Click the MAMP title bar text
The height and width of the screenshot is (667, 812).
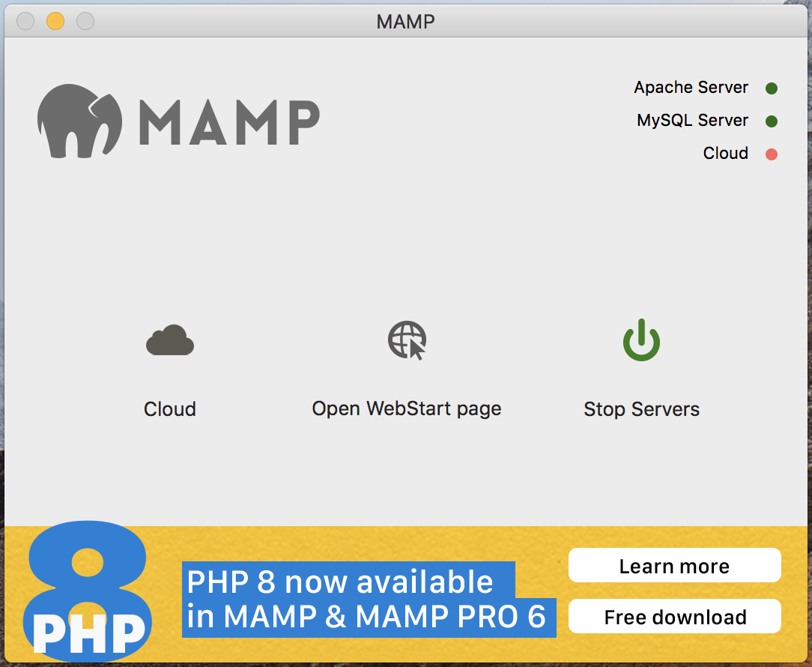click(x=405, y=22)
